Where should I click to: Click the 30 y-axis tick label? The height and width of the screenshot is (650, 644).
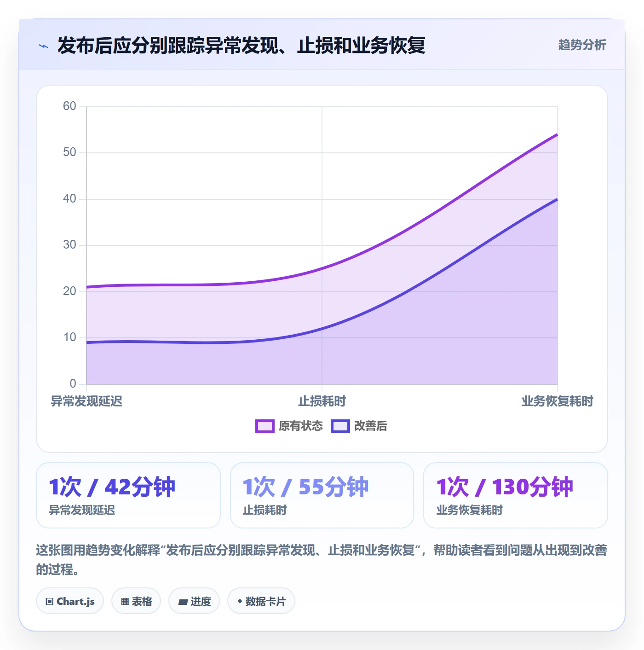click(69, 245)
